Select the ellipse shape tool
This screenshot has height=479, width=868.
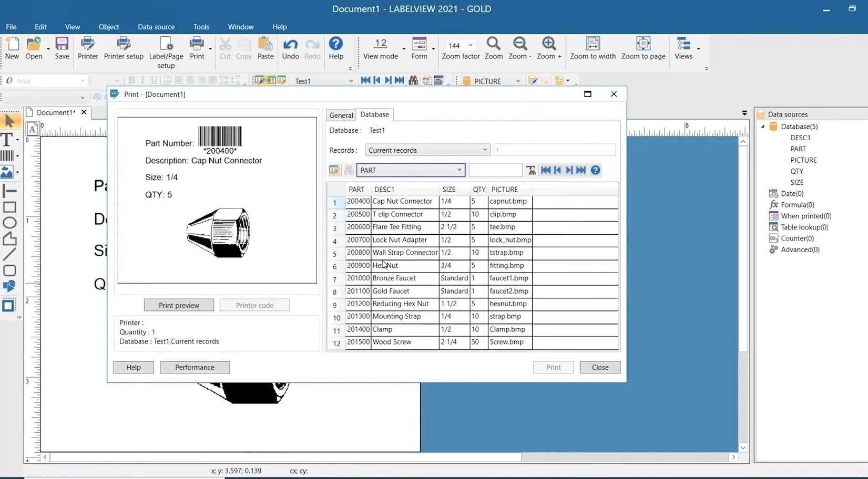[x=9, y=223]
